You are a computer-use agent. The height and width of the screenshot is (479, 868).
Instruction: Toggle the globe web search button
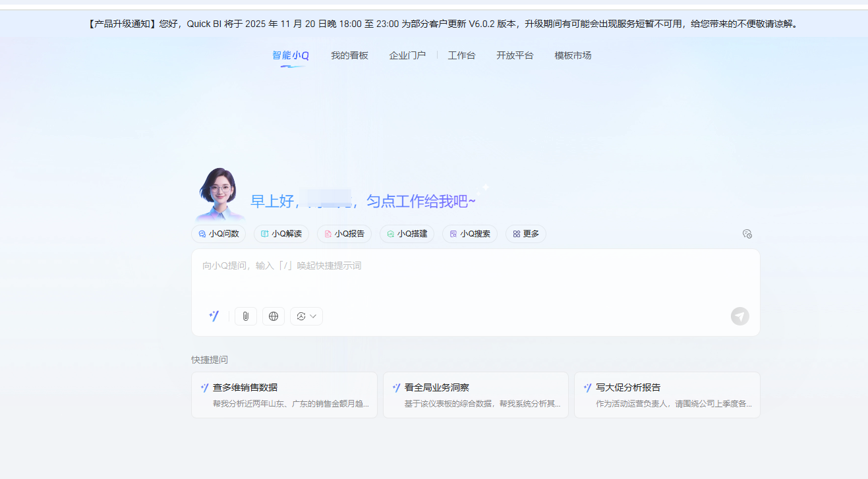point(274,316)
